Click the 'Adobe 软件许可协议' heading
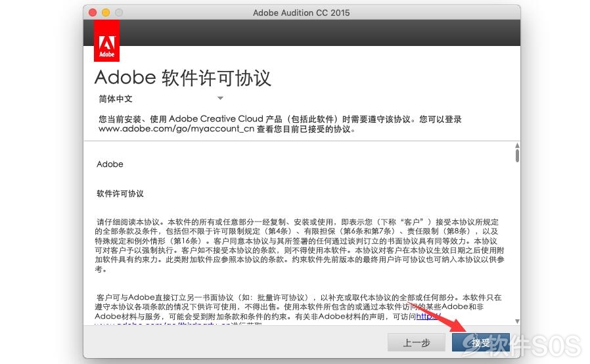The height and width of the screenshot is (364, 590). tap(183, 78)
